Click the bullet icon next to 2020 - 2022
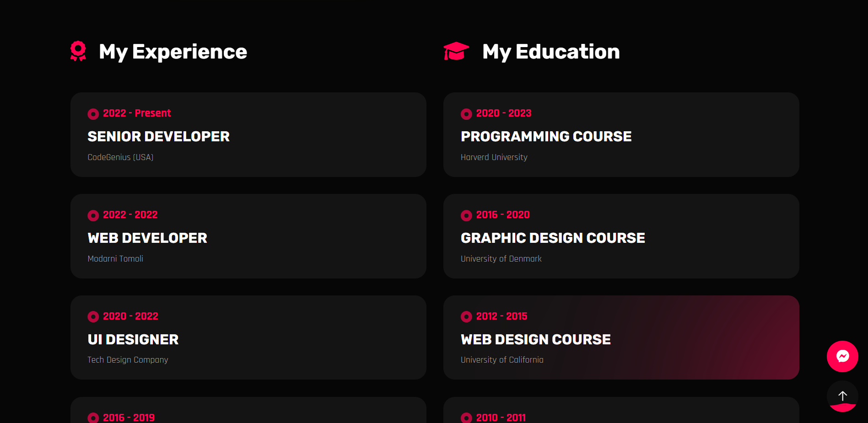The height and width of the screenshot is (423, 868). click(93, 316)
